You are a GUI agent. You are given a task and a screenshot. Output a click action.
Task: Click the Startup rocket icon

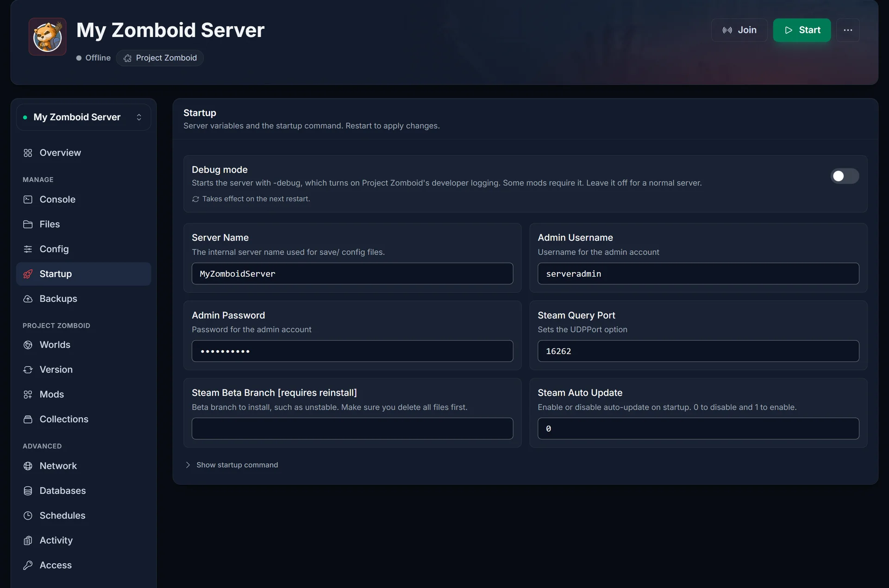[x=28, y=274]
